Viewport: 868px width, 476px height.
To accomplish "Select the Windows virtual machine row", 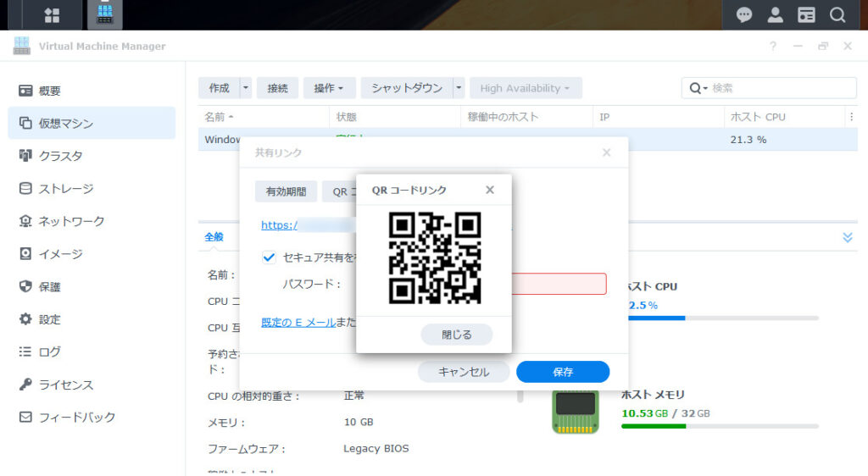I will [528, 139].
